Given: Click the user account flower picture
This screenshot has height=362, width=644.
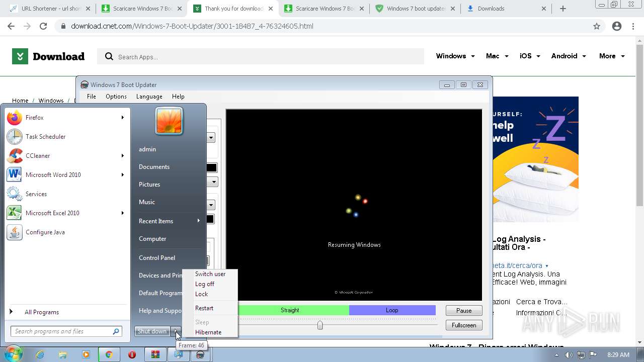Looking at the screenshot, I should [169, 121].
